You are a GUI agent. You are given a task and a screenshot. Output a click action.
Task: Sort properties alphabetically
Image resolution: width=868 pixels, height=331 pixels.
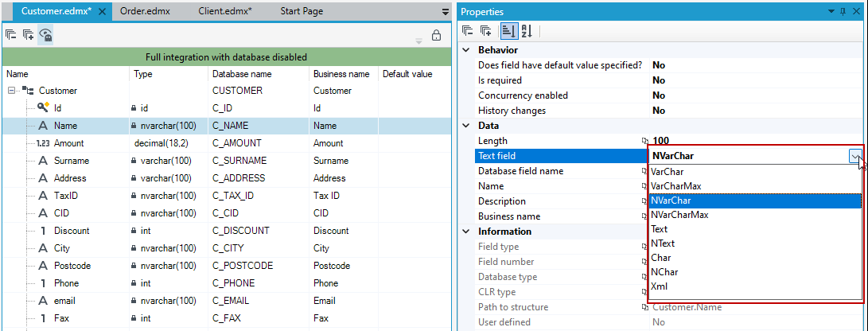pyautogui.click(x=526, y=32)
